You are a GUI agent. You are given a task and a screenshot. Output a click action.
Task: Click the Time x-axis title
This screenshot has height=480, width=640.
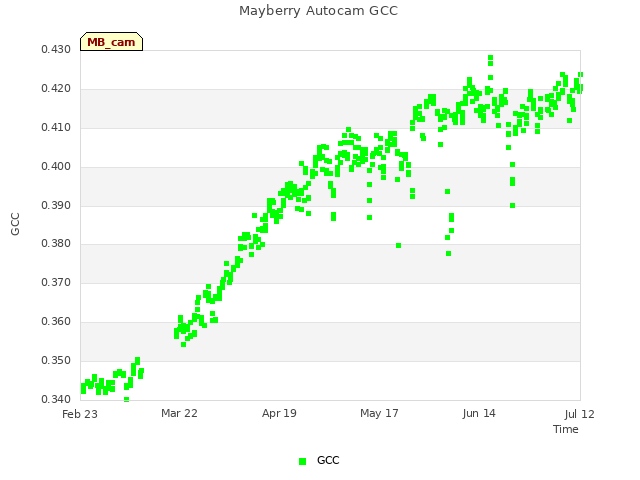(566, 429)
